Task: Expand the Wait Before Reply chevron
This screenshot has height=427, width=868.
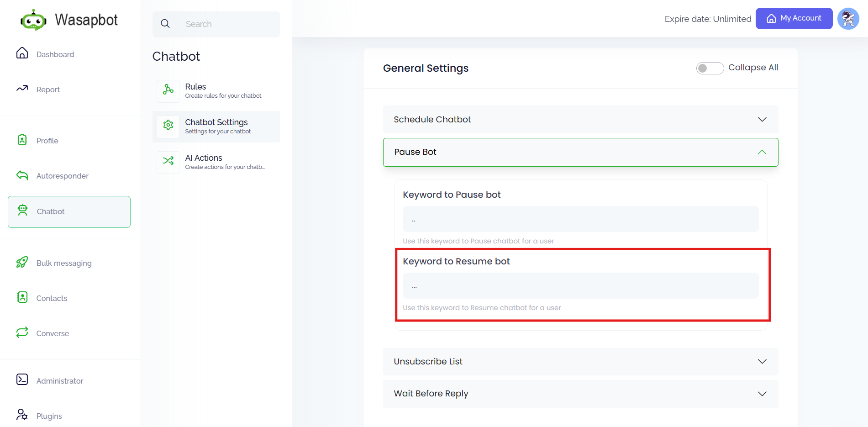Action: coord(762,394)
